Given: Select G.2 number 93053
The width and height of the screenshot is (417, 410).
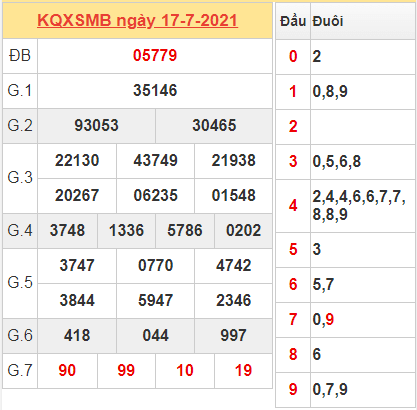Looking at the screenshot, I should (x=96, y=125).
